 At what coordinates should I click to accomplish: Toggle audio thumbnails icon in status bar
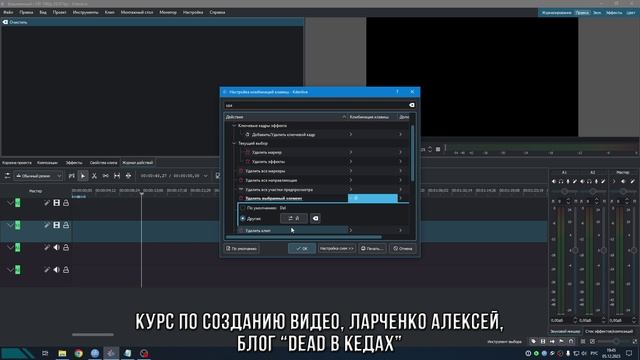click(552, 341)
